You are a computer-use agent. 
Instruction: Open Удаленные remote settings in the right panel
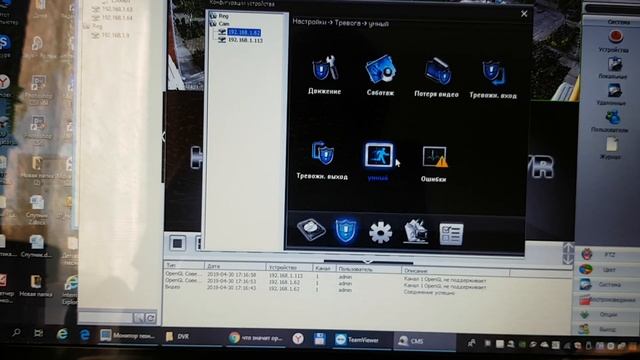point(613,95)
